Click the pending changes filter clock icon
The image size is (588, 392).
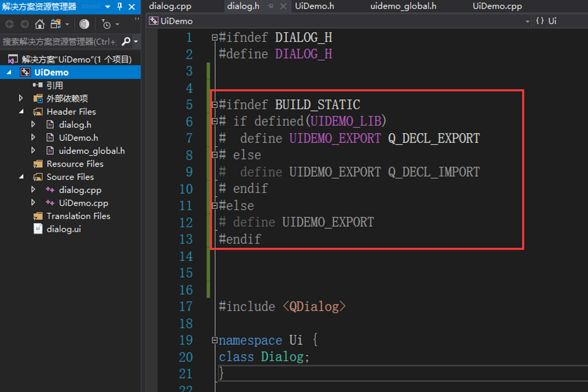pyautogui.click(x=106, y=24)
